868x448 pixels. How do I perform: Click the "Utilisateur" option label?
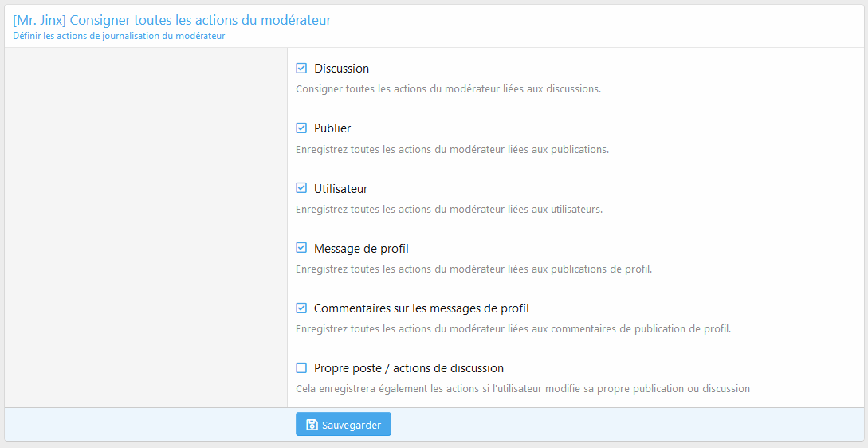(340, 189)
